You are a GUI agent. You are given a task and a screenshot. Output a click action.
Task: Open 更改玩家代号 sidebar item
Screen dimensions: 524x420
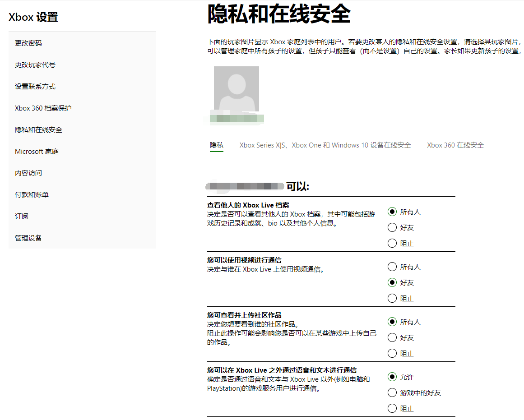(35, 65)
